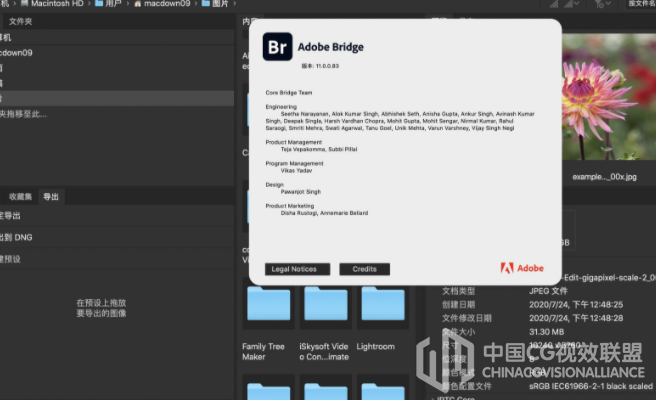Click the filter by rating funnel icon
The height and width of the screenshot is (400, 656).
point(600,4)
